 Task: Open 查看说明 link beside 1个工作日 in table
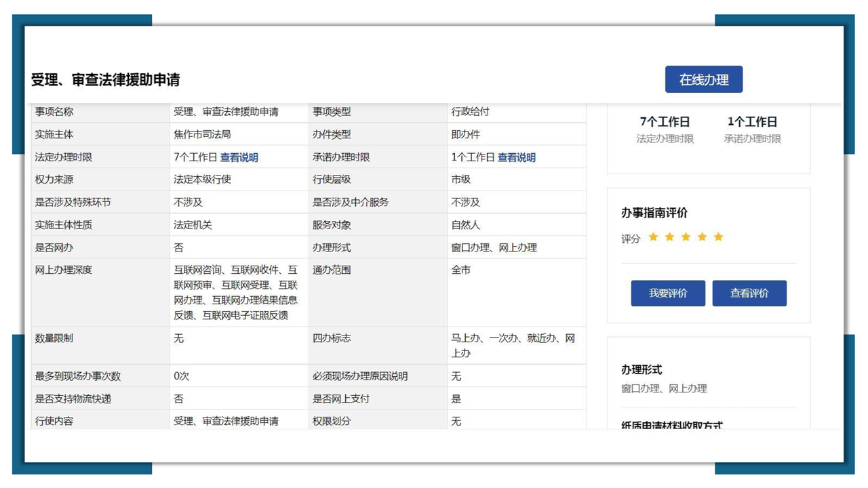(516, 157)
